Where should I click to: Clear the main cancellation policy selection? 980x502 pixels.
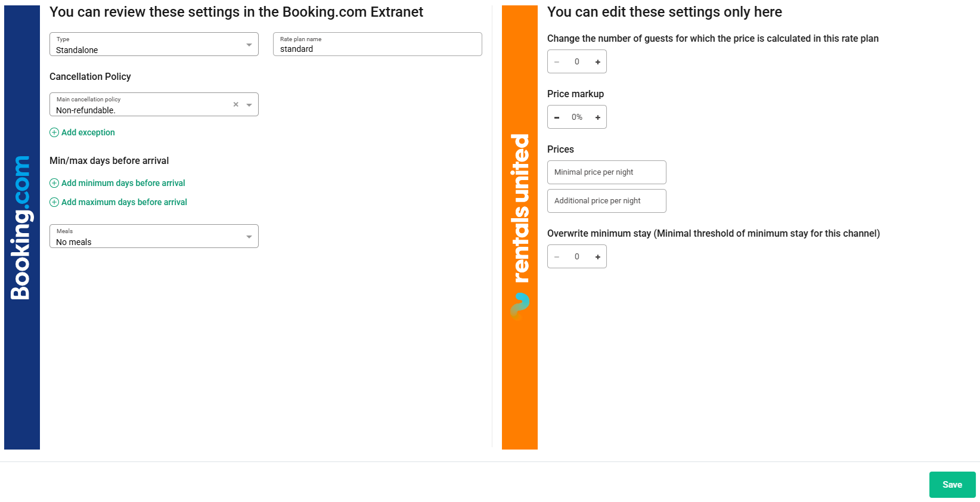tap(236, 104)
